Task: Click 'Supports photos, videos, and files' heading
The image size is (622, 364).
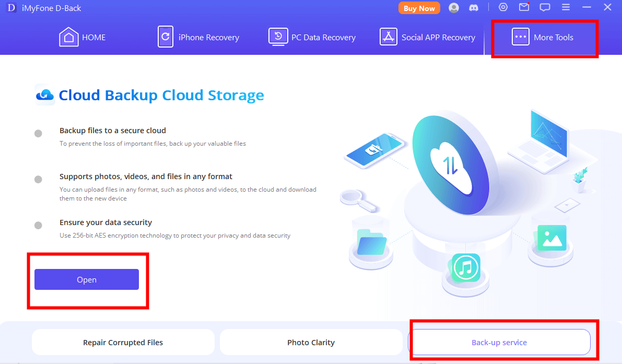Action: (x=146, y=177)
